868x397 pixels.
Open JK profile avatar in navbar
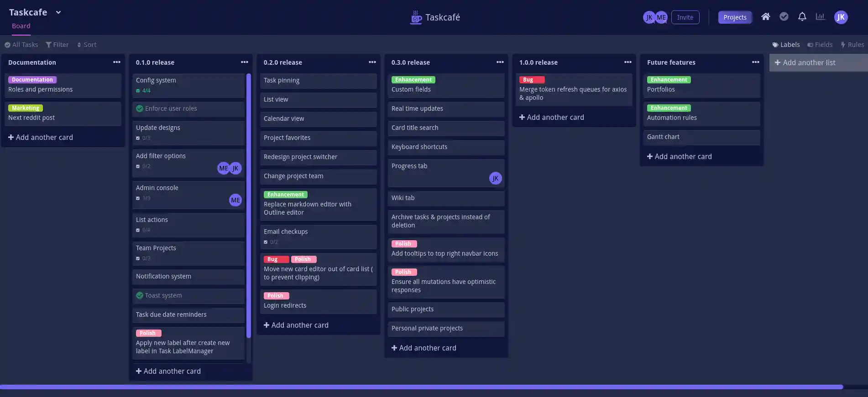[x=841, y=17]
